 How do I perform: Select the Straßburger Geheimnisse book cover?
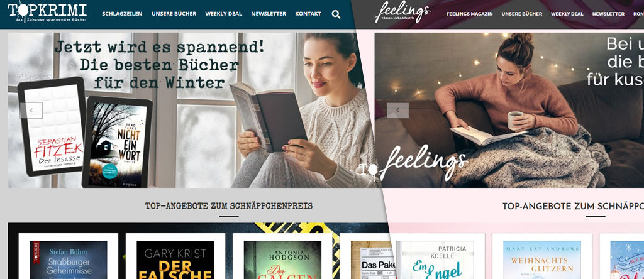(x=68, y=260)
